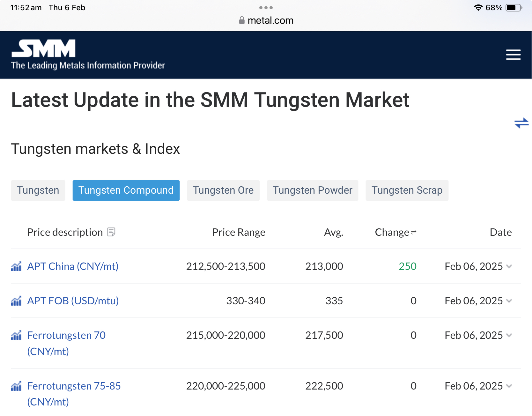
Task: Click the SMM logo
Action: [44, 48]
